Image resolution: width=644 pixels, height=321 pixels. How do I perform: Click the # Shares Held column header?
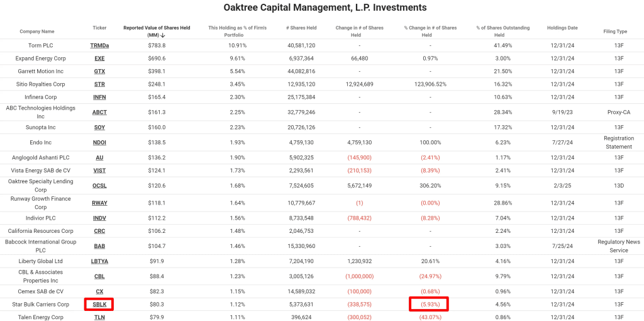click(301, 28)
